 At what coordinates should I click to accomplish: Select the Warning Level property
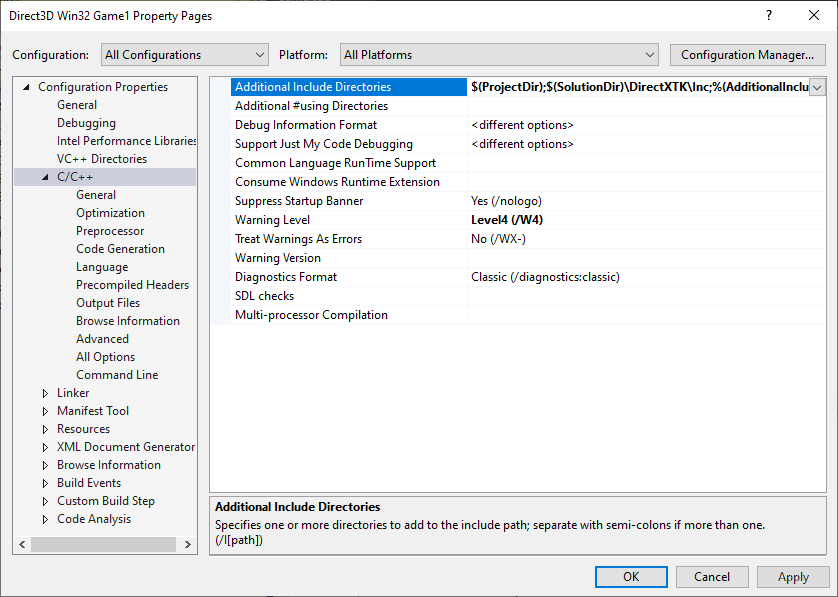point(349,220)
